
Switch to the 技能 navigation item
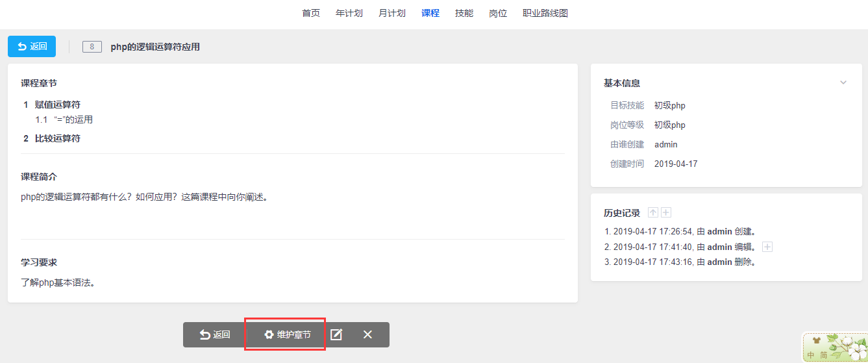tap(464, 13)
